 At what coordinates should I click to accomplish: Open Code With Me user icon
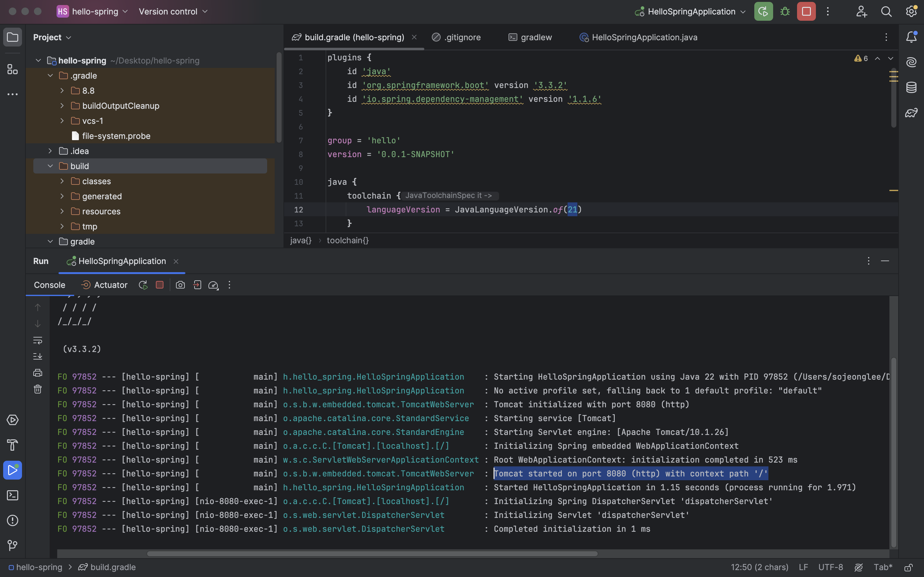861,11
